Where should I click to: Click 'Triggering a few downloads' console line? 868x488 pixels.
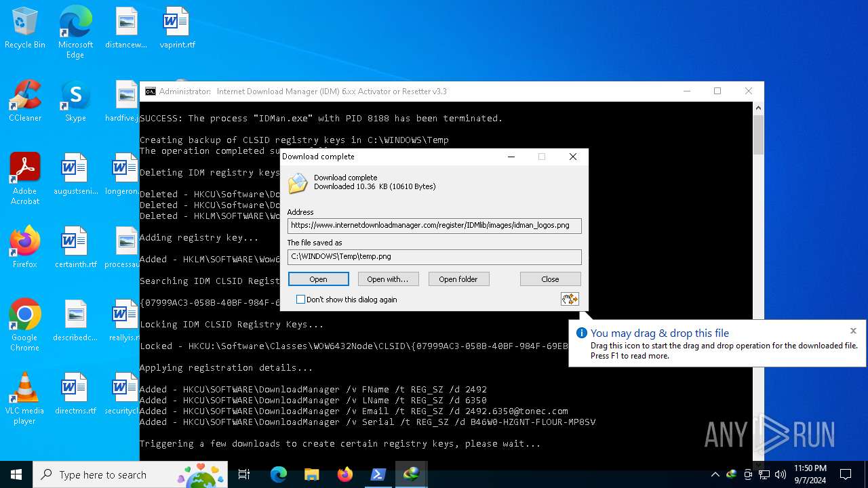coord(340,444)
